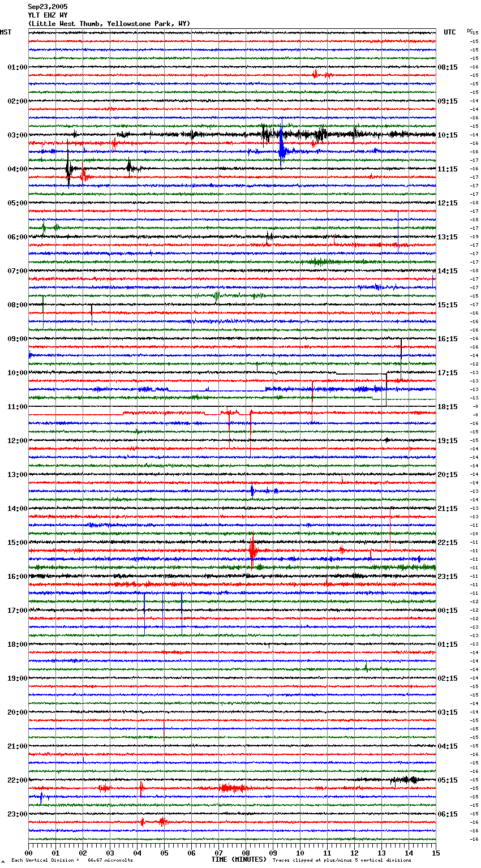Click the 02:15 UTC time label

(448, 678)
